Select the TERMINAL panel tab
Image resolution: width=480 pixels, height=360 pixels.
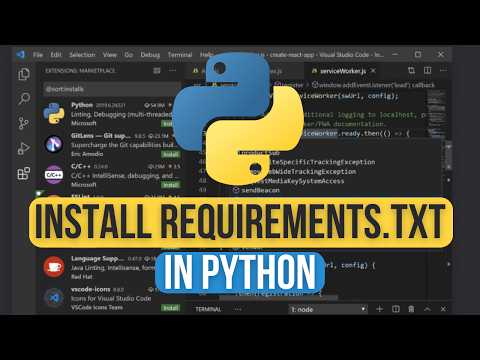click(x=208, y=309)
